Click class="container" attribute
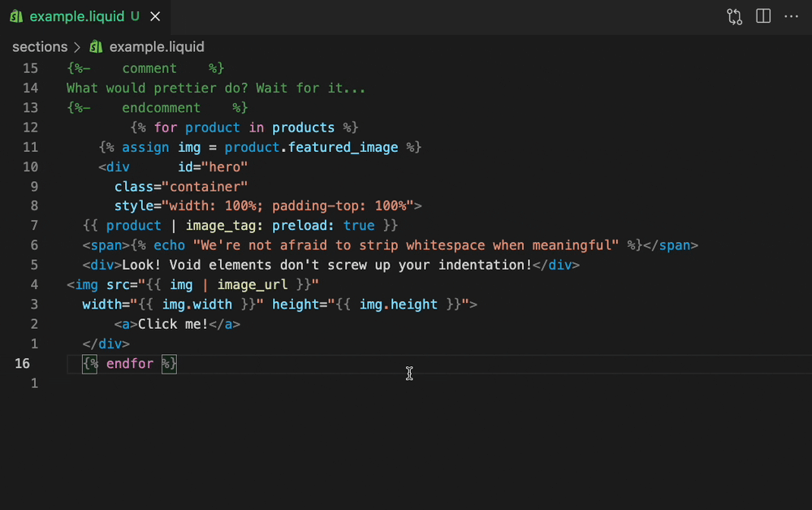The height and width of the screenshot is (510, 812). coord(181,187)
